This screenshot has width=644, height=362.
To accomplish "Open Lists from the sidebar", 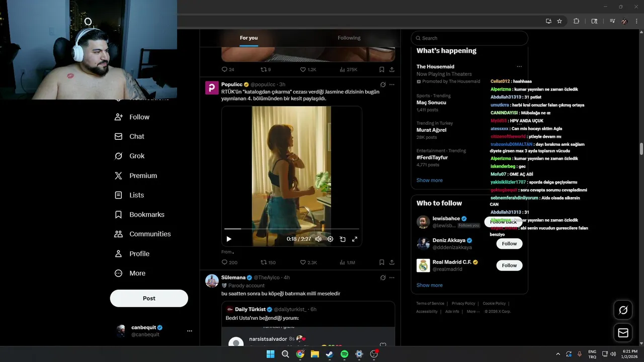I will click(x=129, y=195).
